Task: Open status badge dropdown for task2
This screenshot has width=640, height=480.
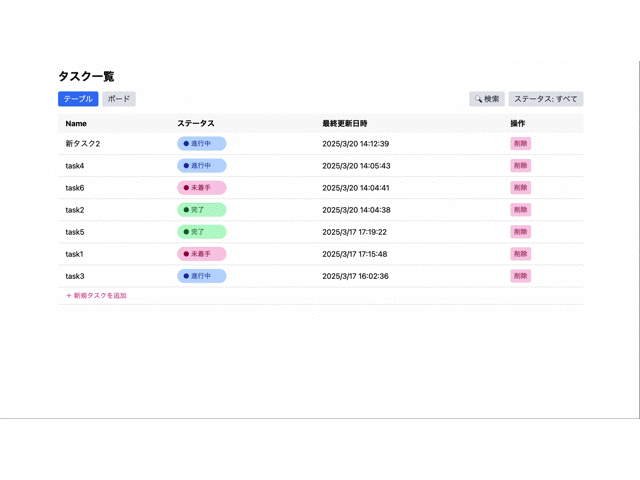Action: click(202, 210)
